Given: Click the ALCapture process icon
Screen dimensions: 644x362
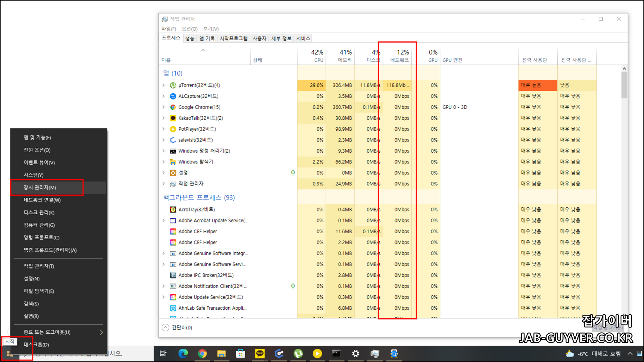Looking at the screenshot, I should (x=173, y=96).
